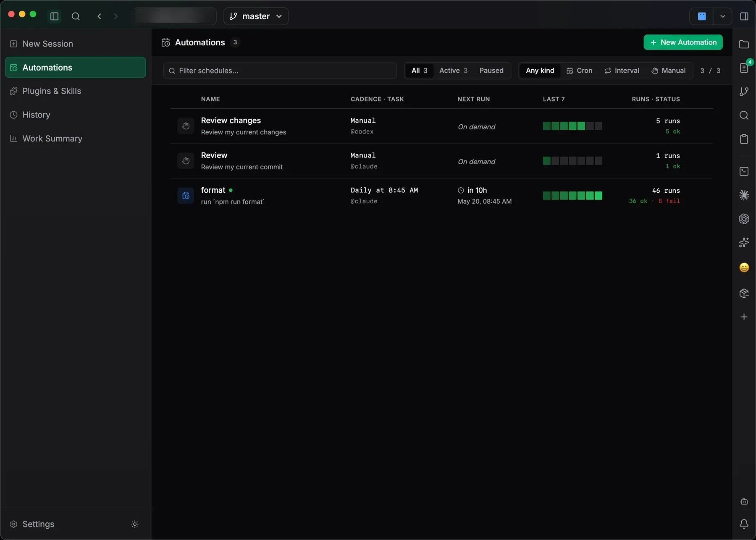Open the sparkles icon in right rail
The image size is (756, 540).
pyautogui.click(x=744, y=242)
